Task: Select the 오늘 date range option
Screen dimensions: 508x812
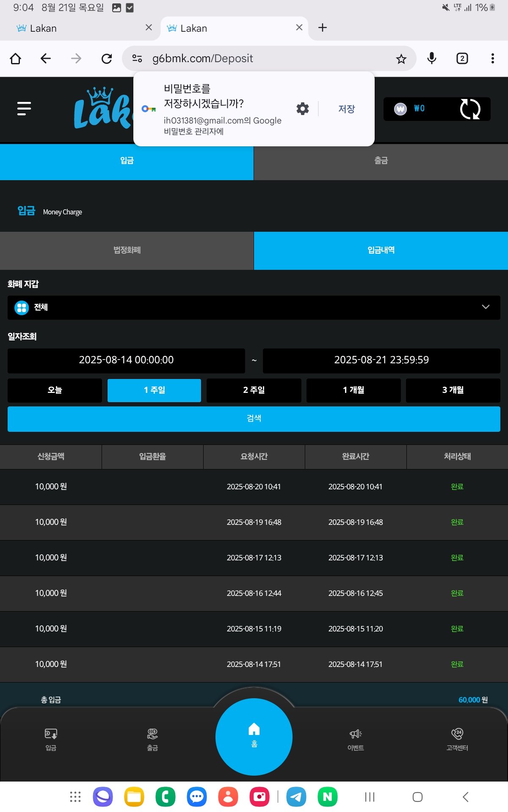Action: coord(55,390)
